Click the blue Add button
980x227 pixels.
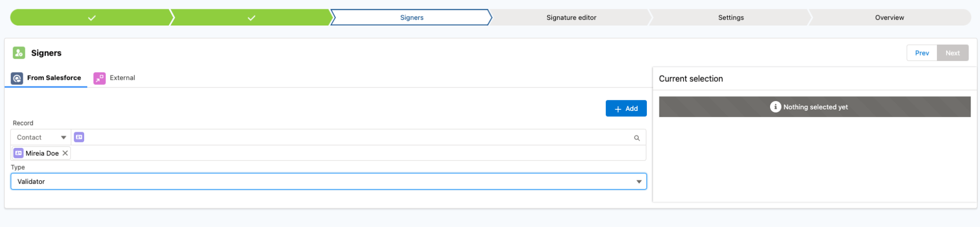[x=626, y=108]
